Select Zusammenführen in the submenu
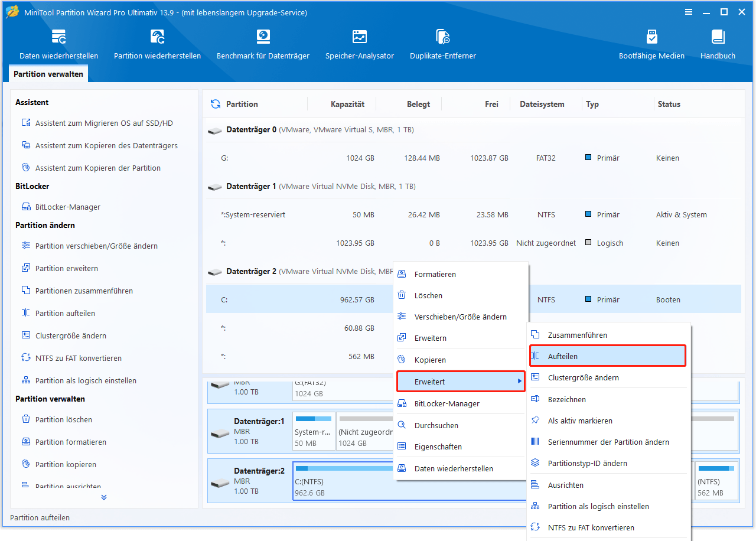756x541 pixels. click(608, 335)
